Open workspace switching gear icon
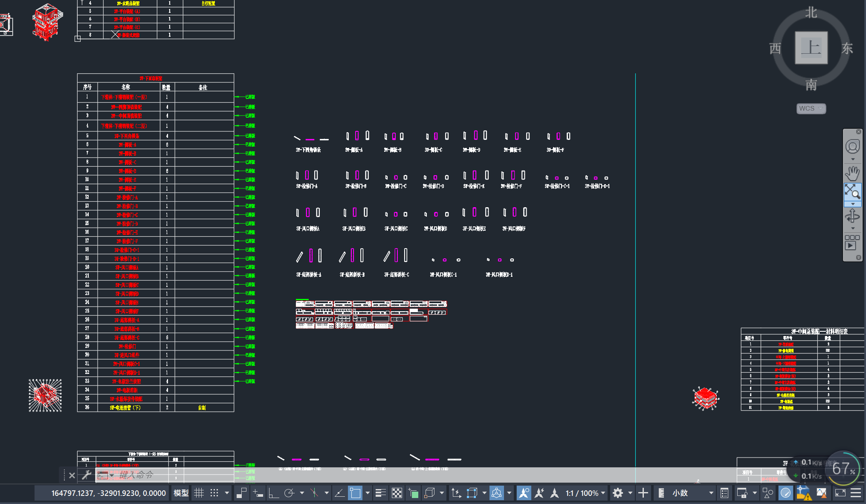 click(x=618, y=493)
